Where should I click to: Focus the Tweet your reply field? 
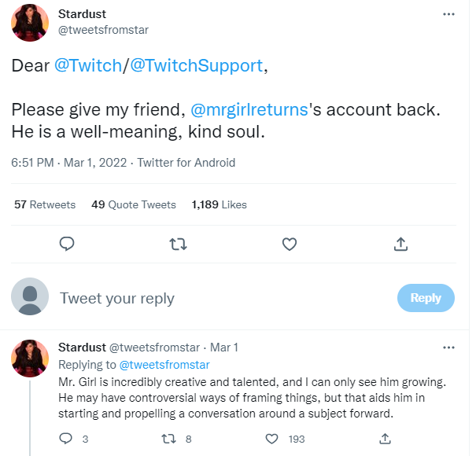click(220, 298)
